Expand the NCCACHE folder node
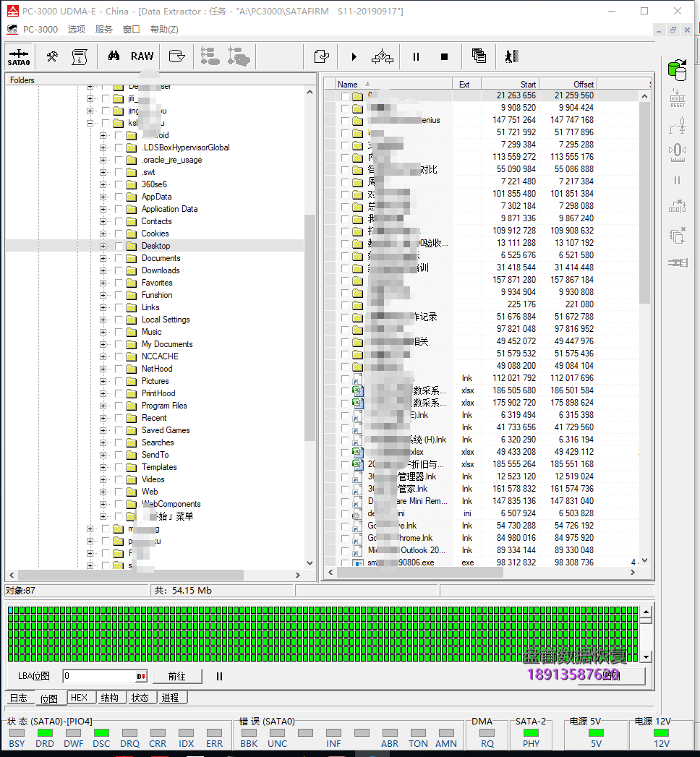This screenshot has height=757, width=700. click(x=103, y=356)
